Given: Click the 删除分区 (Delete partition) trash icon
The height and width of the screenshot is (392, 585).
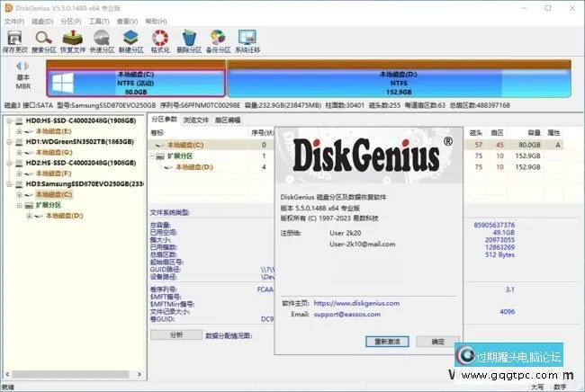Looking at the screenshot, I should click(189, 41).
